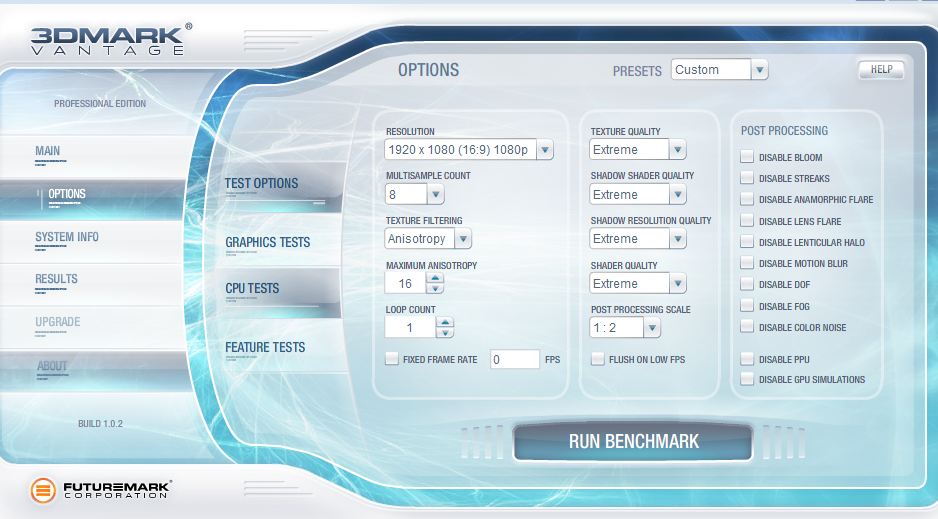Viewport: 938px width, 519px height.
Task: Click the Run Benchmark button
Action: tap(633, 442)
